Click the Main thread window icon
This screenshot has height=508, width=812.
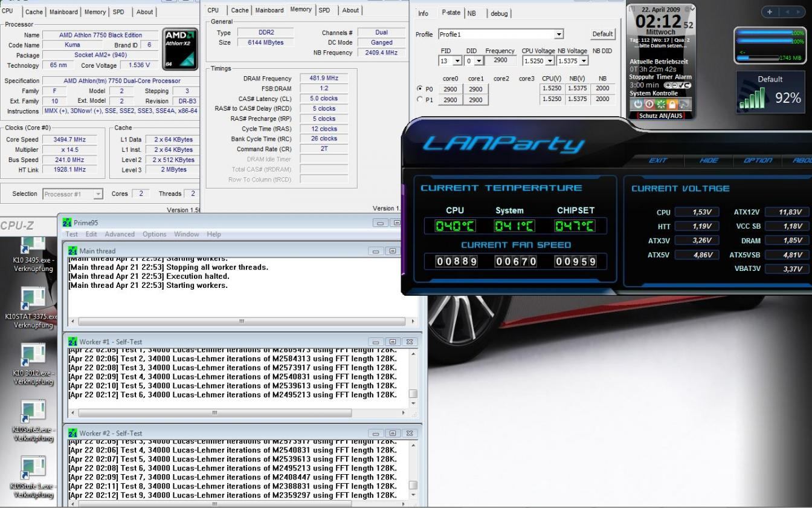point(72,250)
